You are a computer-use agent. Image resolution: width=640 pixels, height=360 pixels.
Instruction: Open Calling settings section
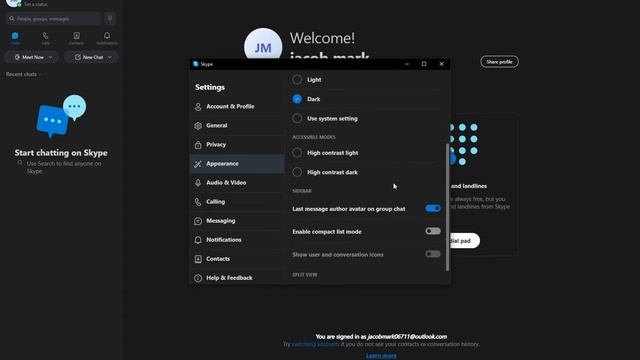point(237,202)
